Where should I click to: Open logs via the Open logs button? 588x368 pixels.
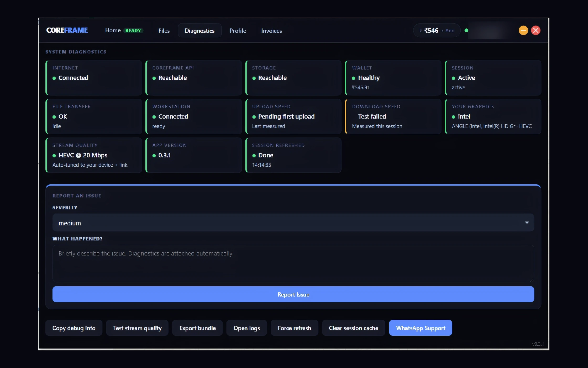247,328
